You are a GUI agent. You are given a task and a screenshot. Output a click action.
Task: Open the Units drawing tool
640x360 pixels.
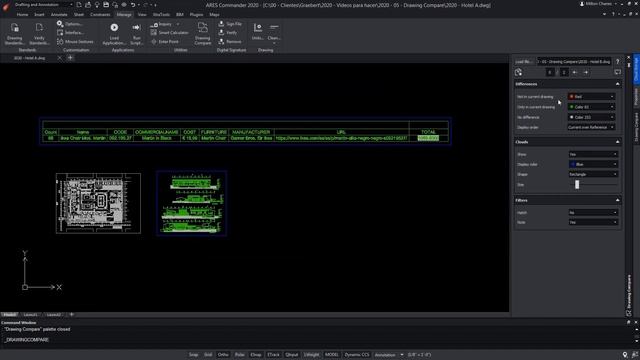click(x=258, y=32)
